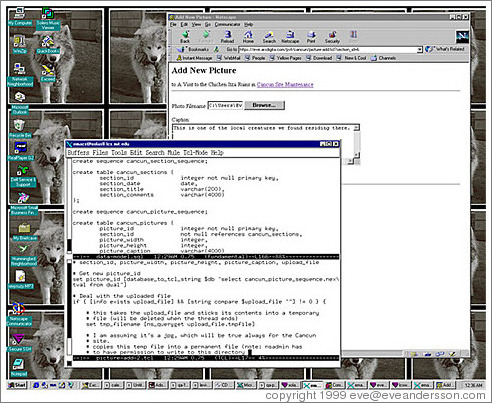Expand the Netscape URL history dropdown
Viewport: 492px width, 403px height.
pos(420,50)
